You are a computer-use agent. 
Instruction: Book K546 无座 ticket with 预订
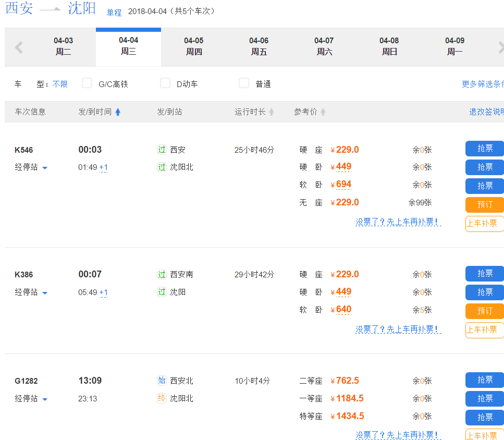click(x=485, y=205)
